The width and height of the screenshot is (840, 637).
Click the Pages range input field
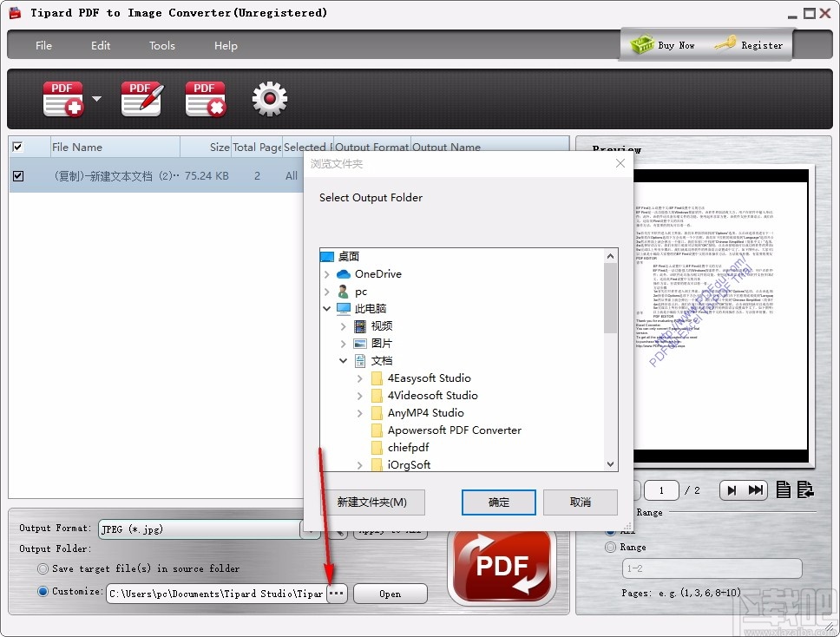[712, 568]
